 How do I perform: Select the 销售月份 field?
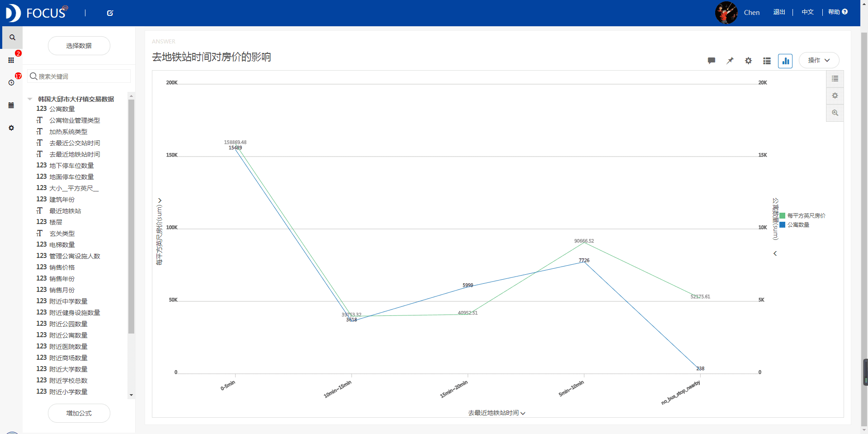[62, 290]
